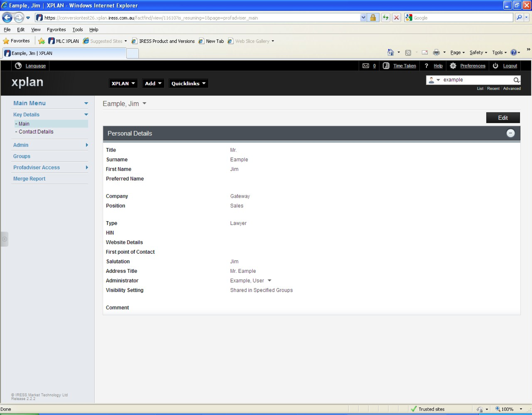Hide the sidebar with collapse handle
The height and width of the screenshot is (415, 532).
click(5, 239)
